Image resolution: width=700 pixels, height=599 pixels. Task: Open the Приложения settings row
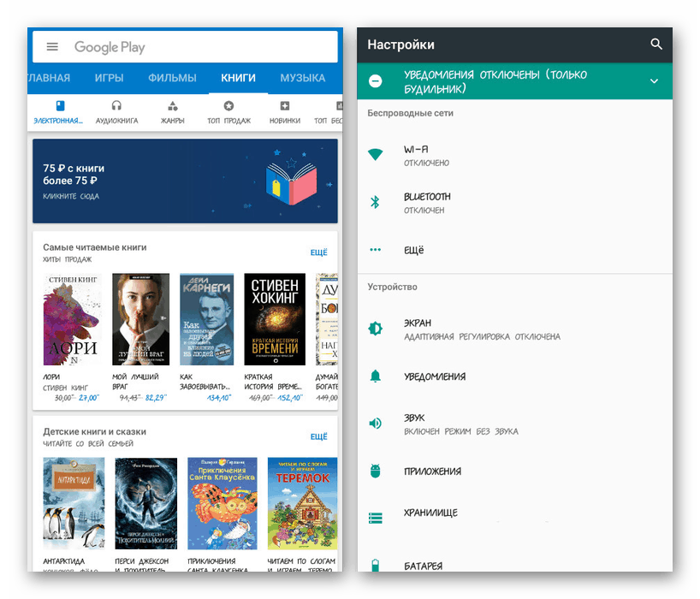coord(515,471)
